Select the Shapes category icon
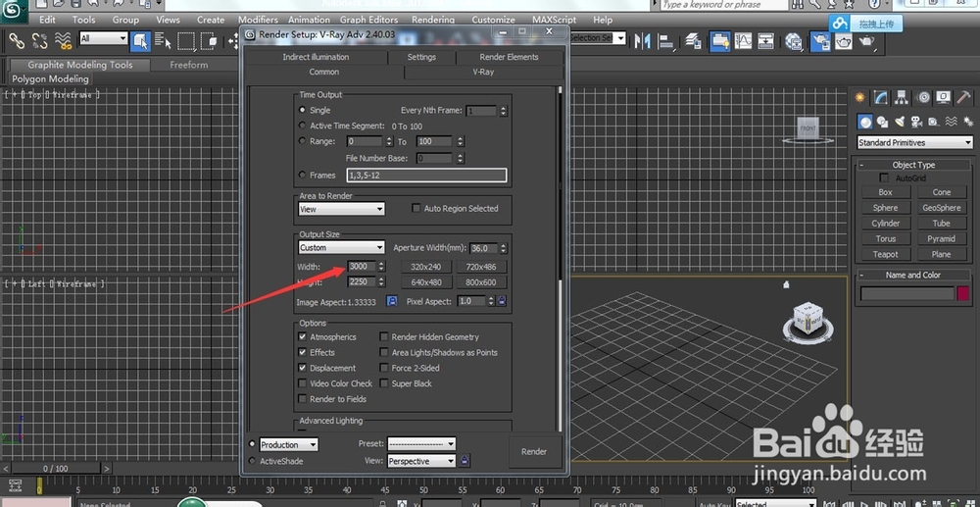This screenshot has height=507, width=980. (883, 122)
